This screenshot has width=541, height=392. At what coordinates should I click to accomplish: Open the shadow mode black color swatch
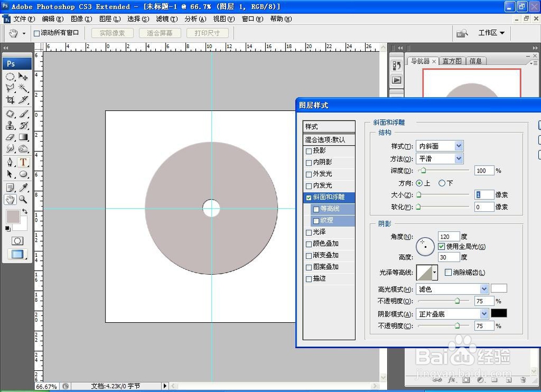point(499,313)
